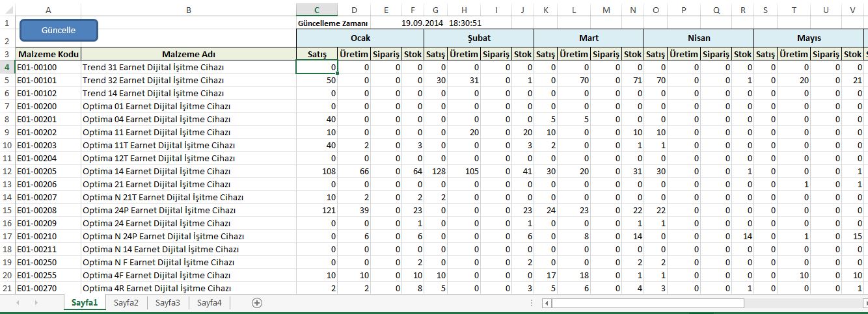Click the Üretim header under Şubat
The width and height of the screenshot is (868, 314).
464,54
